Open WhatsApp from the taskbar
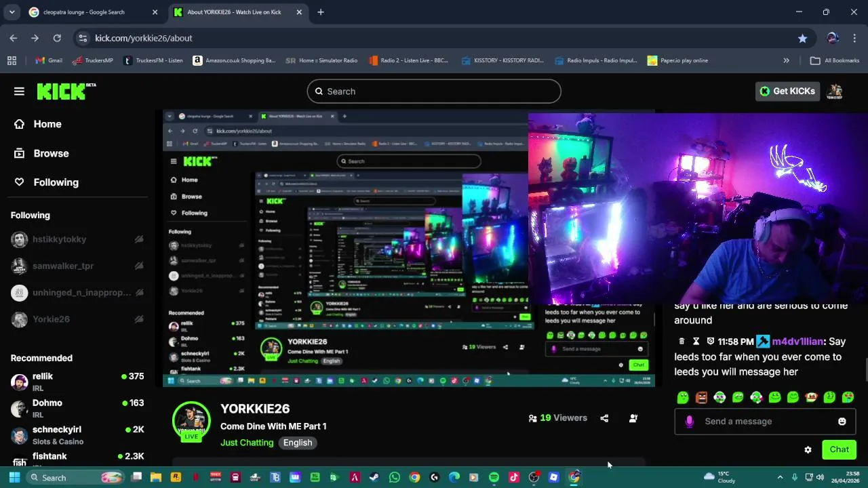This screenshot has width=868, height=488. [395, 477]
